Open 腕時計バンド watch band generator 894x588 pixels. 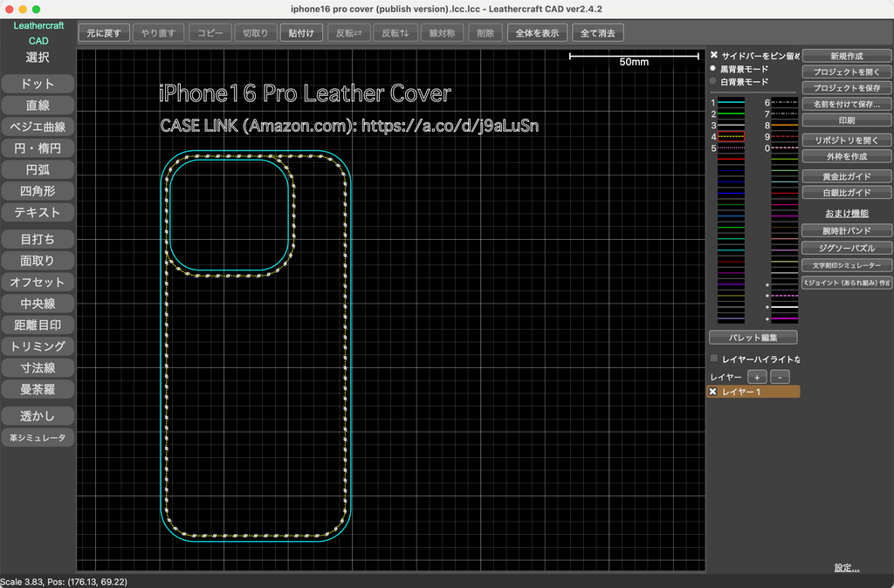coord(847,231)
